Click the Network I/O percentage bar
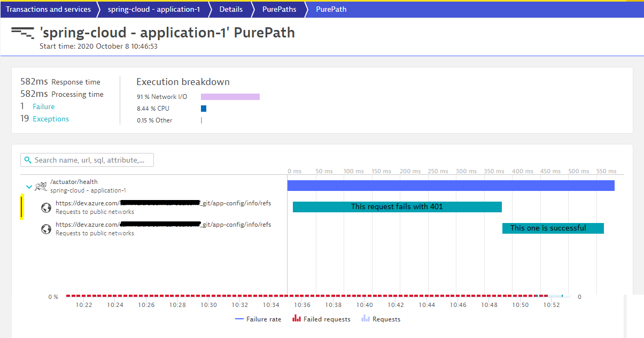The height and width of the screenshot is (338, 644). pos(230,96)
